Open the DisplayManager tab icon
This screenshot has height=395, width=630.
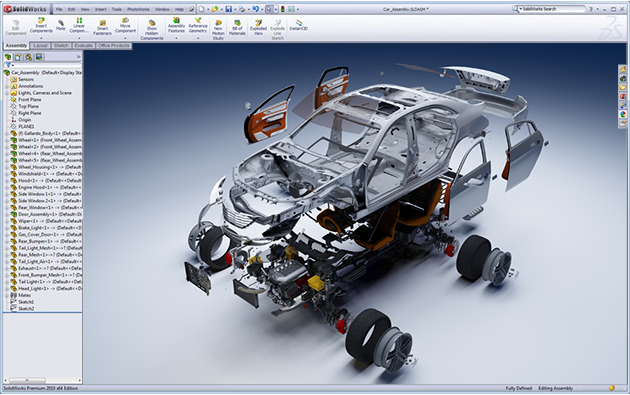click(39, 57)
